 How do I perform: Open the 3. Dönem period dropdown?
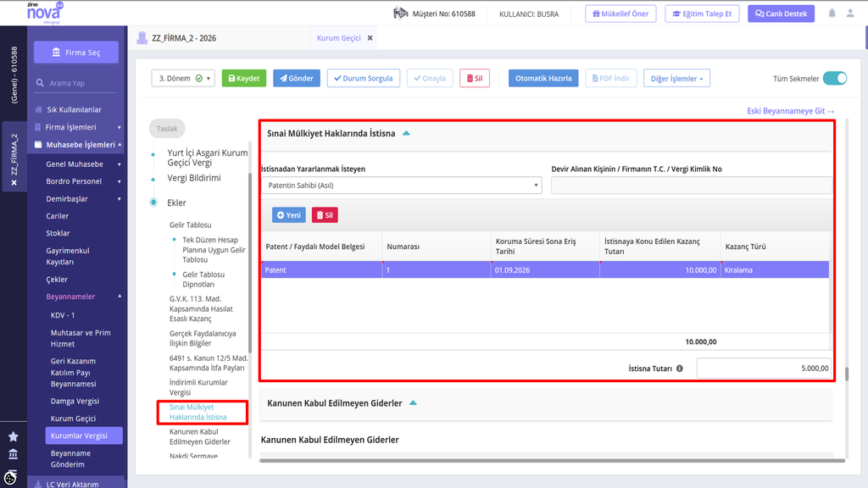pyautogui.click(x=183, y=79)
